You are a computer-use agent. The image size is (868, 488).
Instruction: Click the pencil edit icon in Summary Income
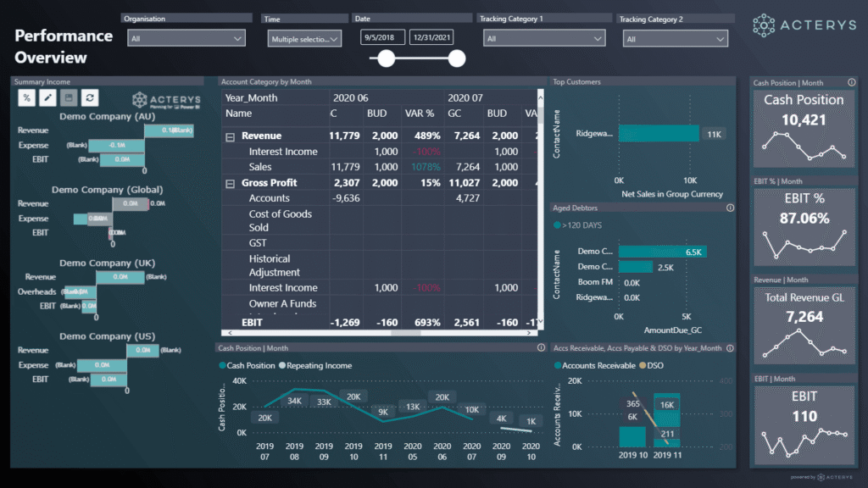click(47, 98)
